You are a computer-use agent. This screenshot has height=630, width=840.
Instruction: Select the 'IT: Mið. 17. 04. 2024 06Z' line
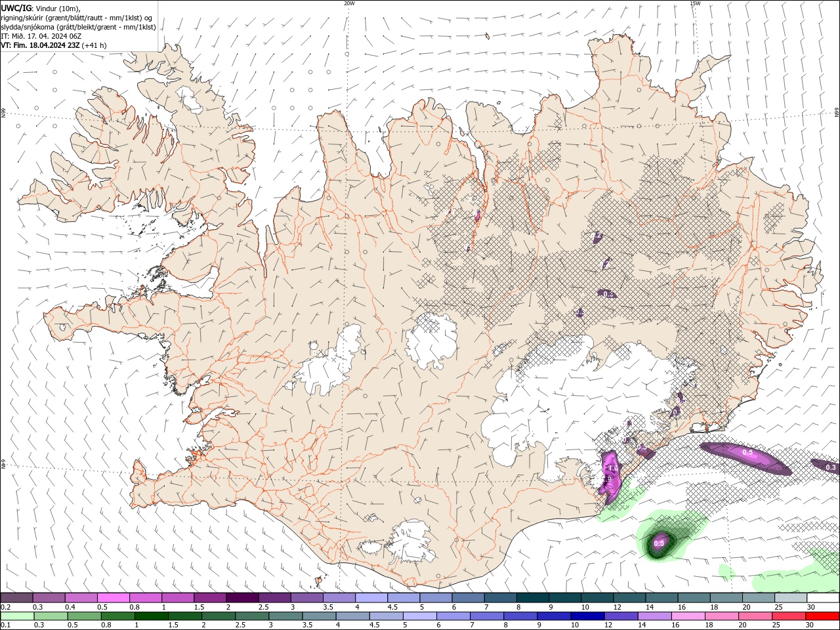click(41, 36)
